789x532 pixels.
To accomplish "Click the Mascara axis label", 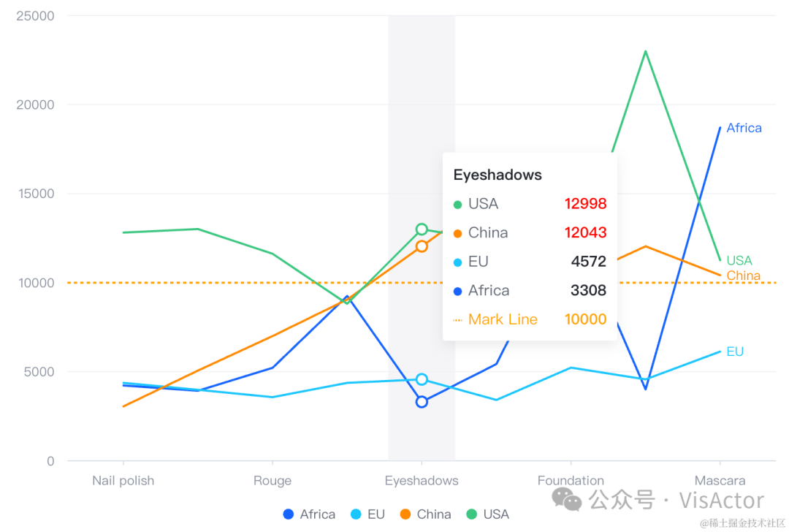I will click(720, 481).
